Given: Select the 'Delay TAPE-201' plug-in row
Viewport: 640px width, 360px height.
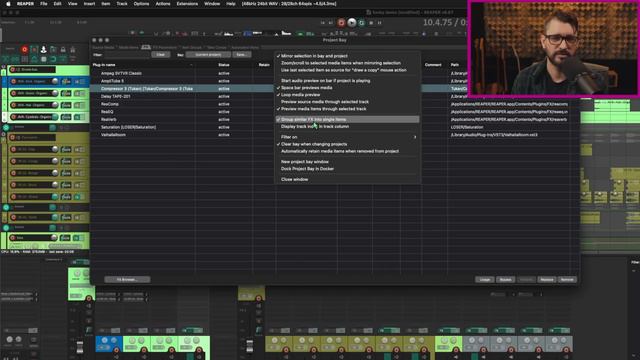Looking at the screenshot, I should (x=116, y=96).
